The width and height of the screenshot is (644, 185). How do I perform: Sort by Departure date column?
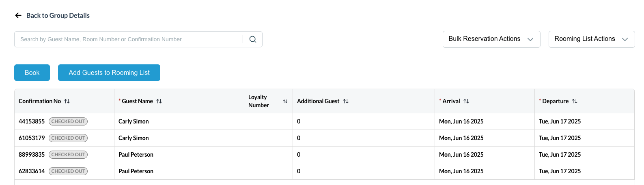click(x=575, y=101)
